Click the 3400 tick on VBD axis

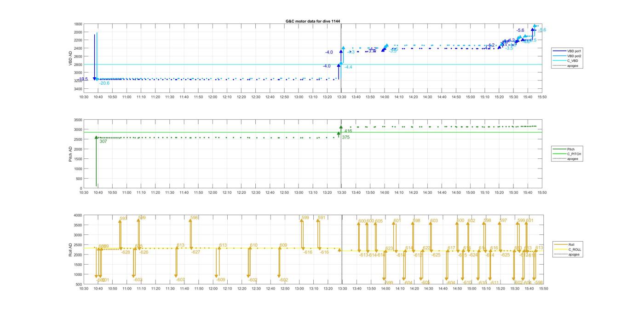point(78,89)
